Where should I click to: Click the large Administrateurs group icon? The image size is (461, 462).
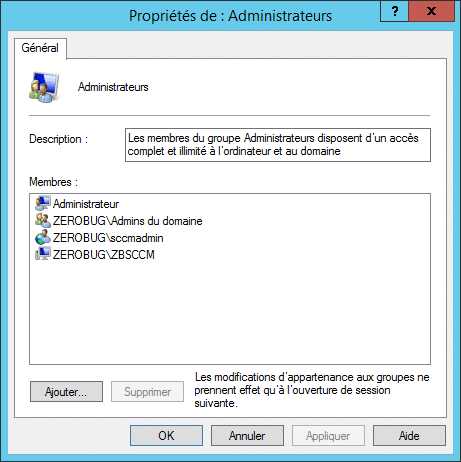coord(44,87)
